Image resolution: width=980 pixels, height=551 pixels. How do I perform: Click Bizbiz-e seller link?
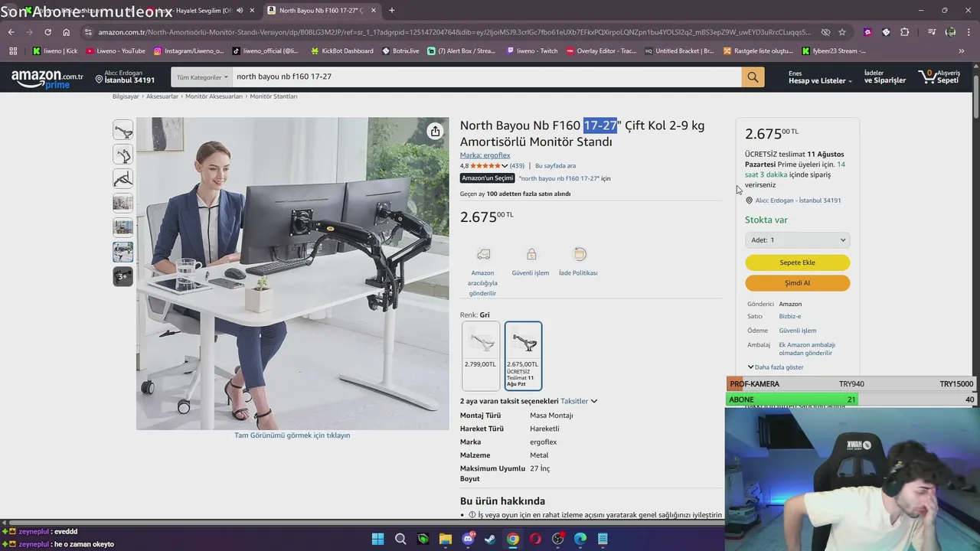pyautogui.click(x=790, y=317)
